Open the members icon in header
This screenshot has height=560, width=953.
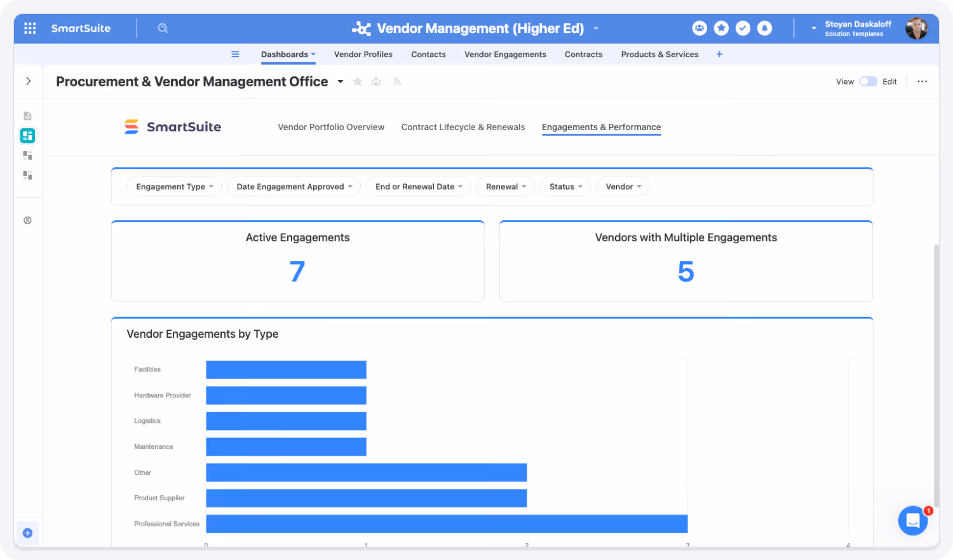(x=700, y=28)
